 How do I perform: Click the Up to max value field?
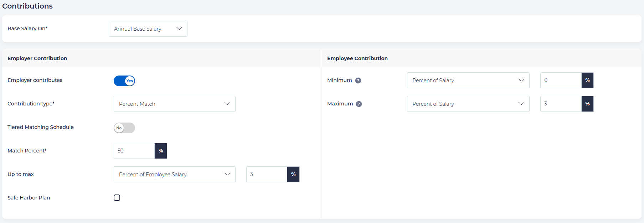click(267, 174)
